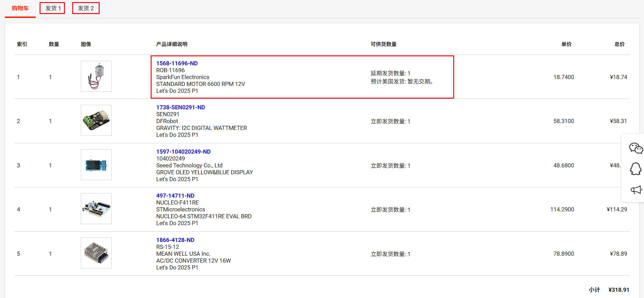644x298 pixels.
Task: Select the 产品详细说明 column header
Action: pyautogui.click(x=172, y=44)
